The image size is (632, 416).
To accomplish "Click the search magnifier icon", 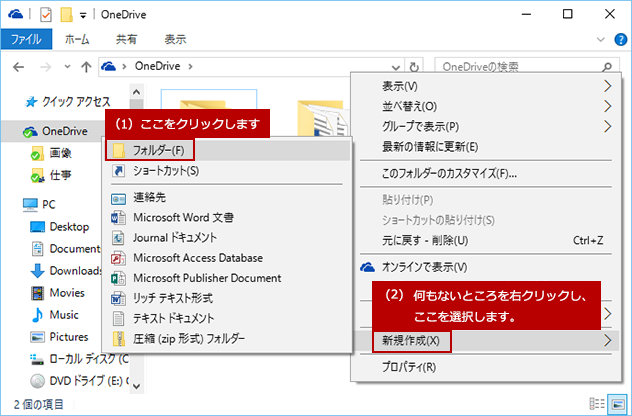I will tap(607, 67).
